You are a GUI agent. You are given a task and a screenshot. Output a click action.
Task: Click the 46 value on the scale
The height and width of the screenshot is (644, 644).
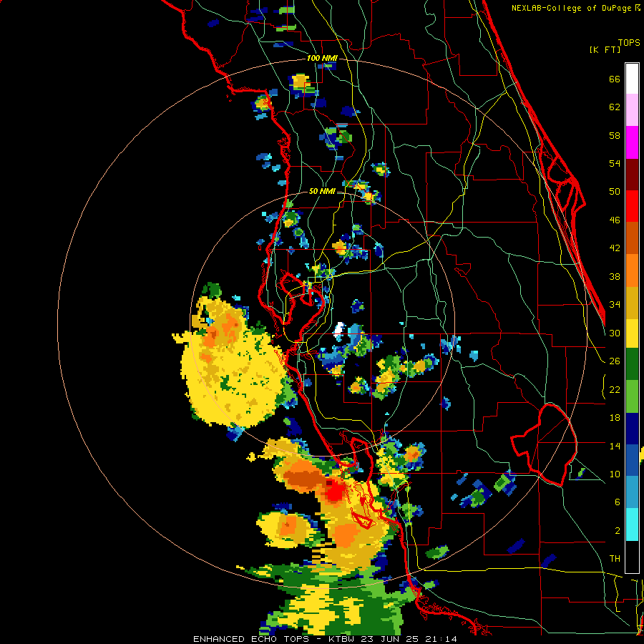point(615,220)
